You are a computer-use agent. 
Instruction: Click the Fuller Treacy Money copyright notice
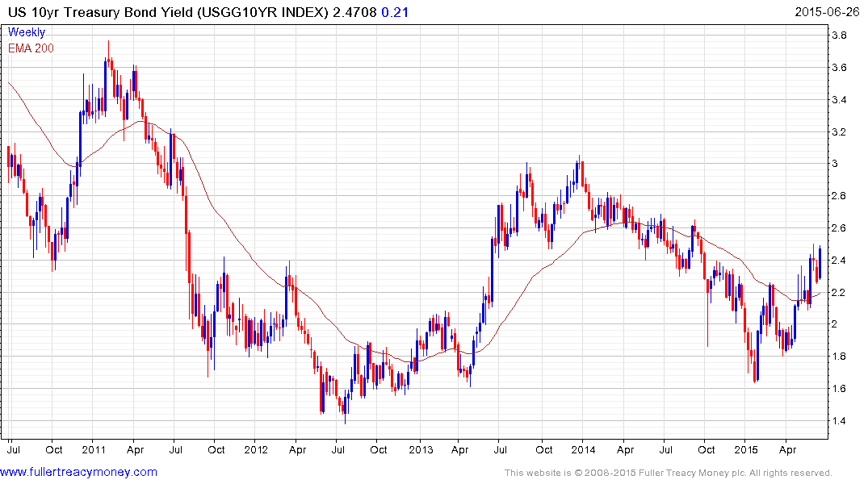pos(668,473)
